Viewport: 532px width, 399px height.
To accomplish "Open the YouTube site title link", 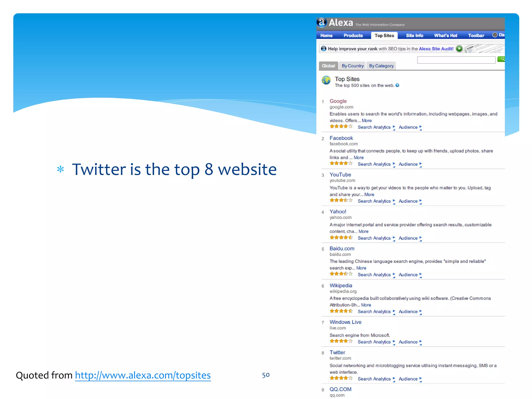I will point(340,175).
